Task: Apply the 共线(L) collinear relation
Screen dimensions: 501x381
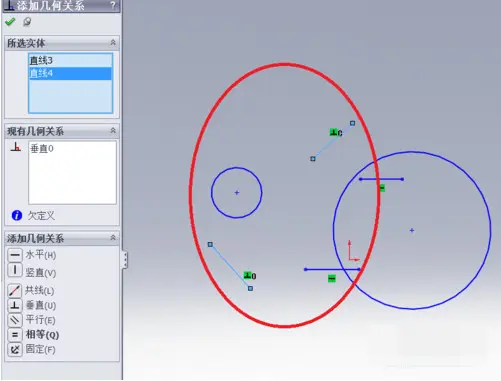Action: coord(31,290)
